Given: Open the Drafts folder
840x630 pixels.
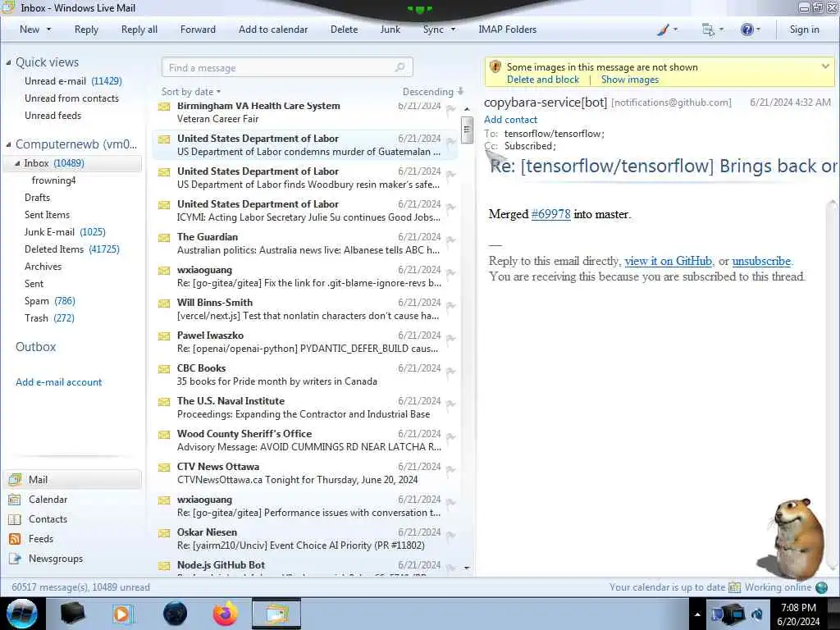Looking at the screenshot, I should click(x=37, y=197).
